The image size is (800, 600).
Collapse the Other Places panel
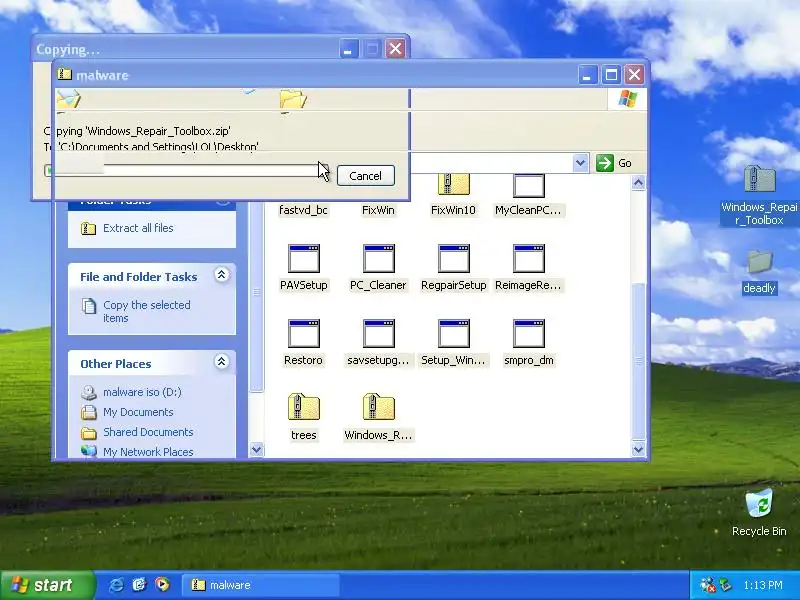221,362
